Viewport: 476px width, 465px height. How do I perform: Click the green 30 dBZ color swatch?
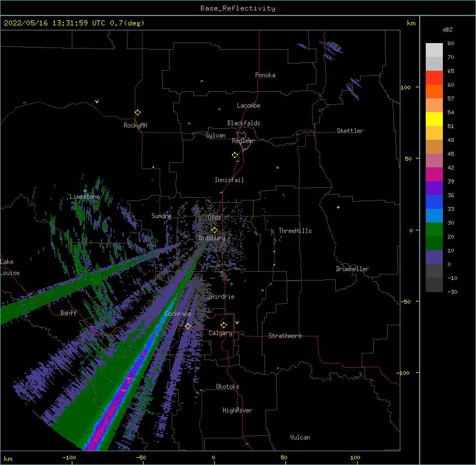click(x=434, y=230)
